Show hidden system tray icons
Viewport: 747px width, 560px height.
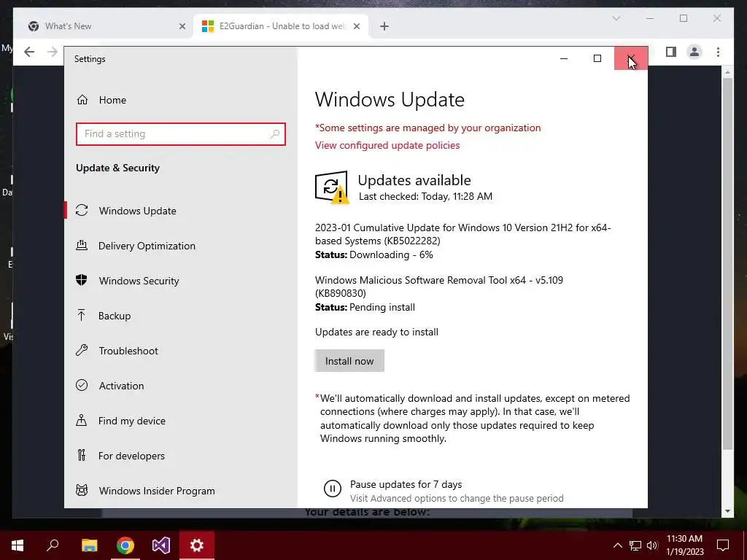[617, 545]
